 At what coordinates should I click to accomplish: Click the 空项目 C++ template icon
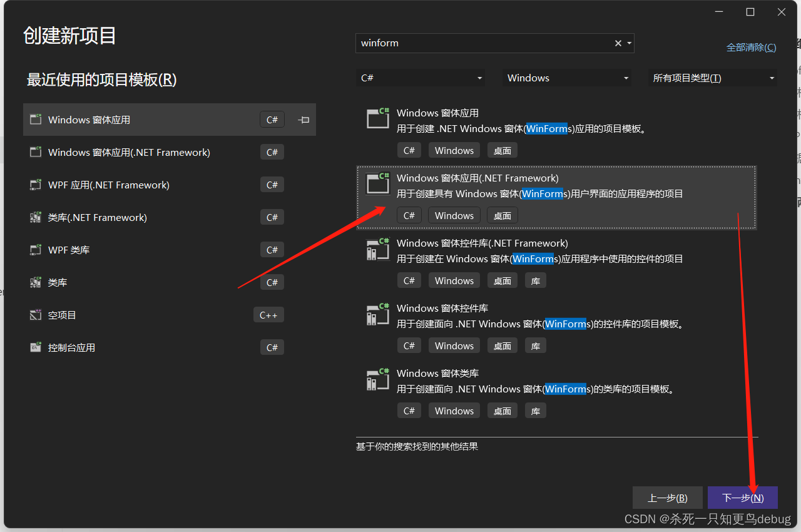click(36, 314)
